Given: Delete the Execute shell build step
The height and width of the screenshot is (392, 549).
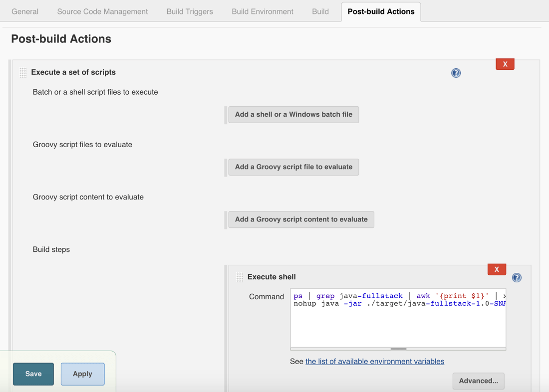Looking at the screenshot, I should coord(497,269).
